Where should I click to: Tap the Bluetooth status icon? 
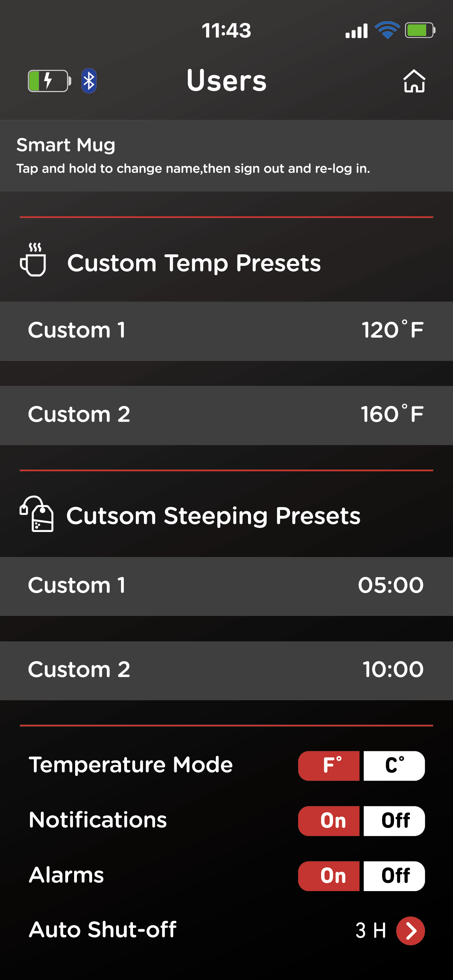click(89, 81)
